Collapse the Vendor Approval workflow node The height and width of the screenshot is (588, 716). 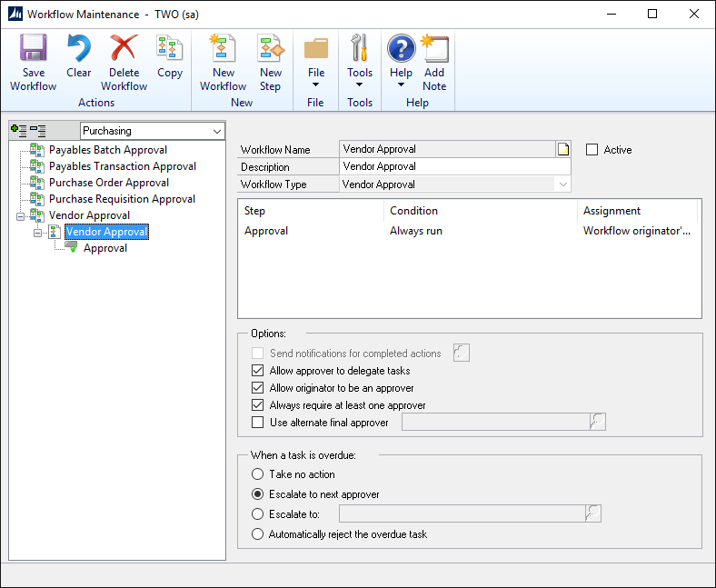tap(38, 233)
